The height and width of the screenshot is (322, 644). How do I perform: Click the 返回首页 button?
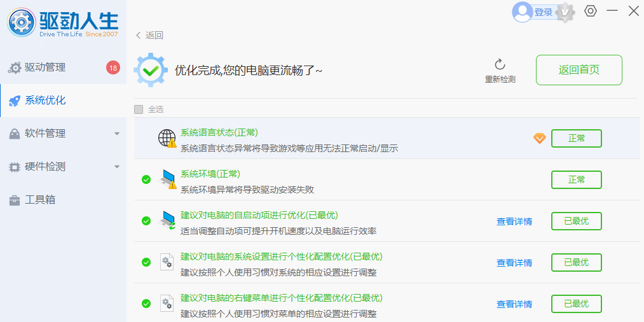pos(579,70)
